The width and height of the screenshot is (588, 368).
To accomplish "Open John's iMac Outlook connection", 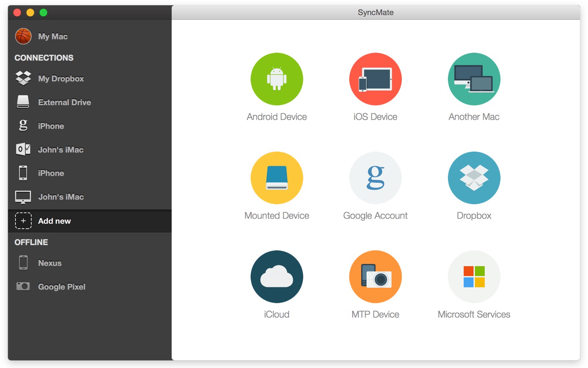I will coord(61,149).
